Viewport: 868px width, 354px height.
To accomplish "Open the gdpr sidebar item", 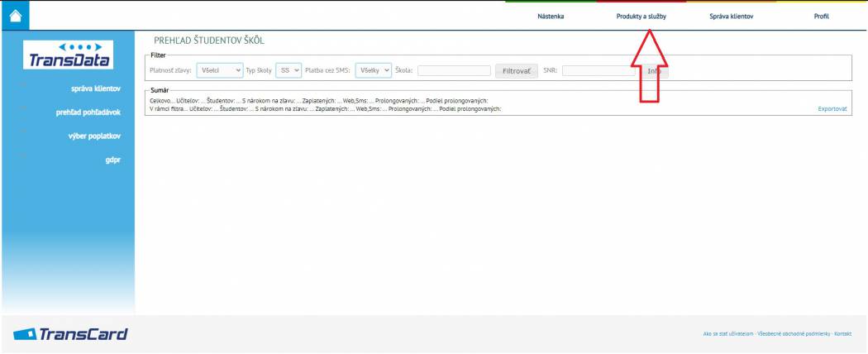I will [113, 160].
